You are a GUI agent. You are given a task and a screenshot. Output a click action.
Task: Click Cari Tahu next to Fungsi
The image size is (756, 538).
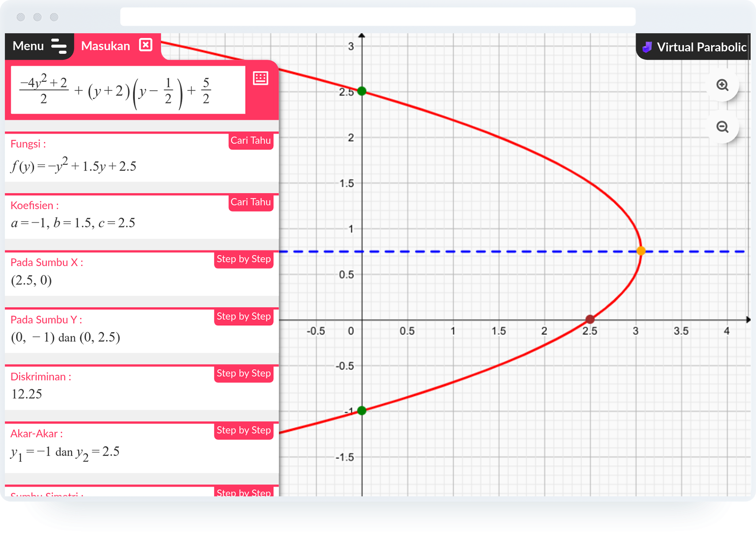pyautogui.click(x=251, y=140)
